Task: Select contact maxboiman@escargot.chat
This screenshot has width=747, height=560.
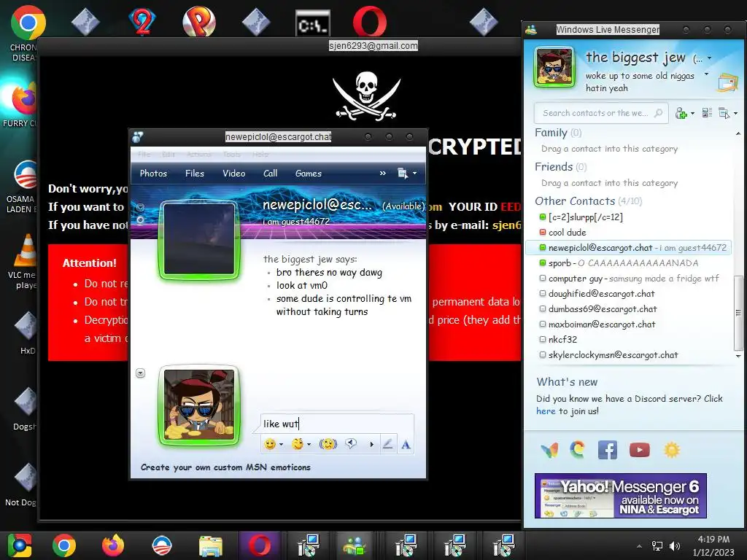Action: coord(597,324)
